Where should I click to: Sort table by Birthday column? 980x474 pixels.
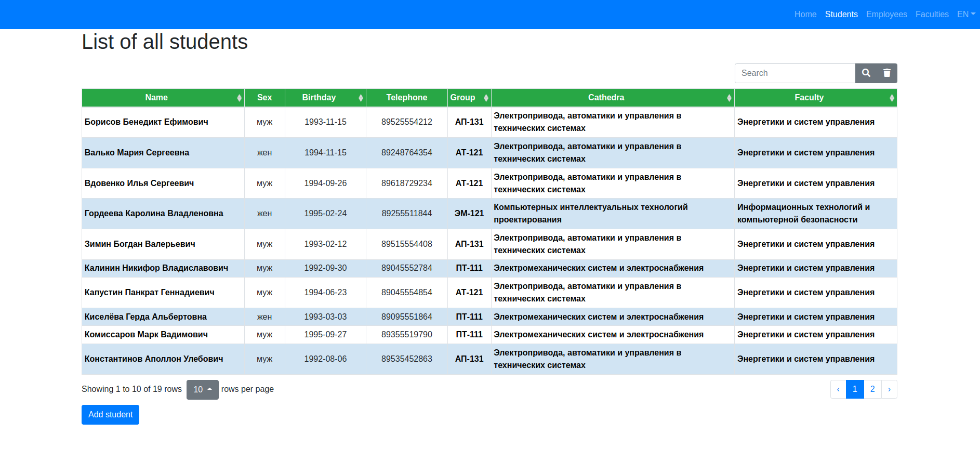(325, 98)
